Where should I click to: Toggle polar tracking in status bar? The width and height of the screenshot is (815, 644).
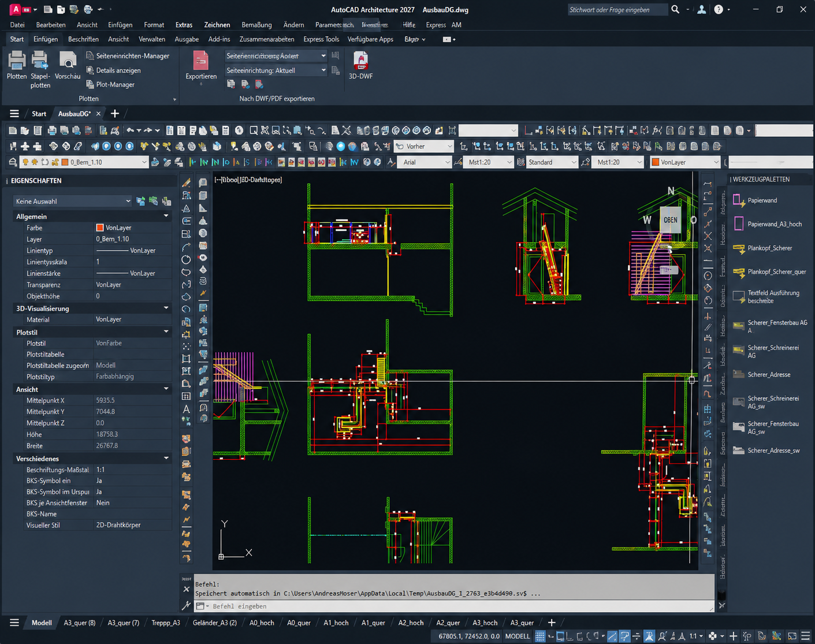point(590,636)
